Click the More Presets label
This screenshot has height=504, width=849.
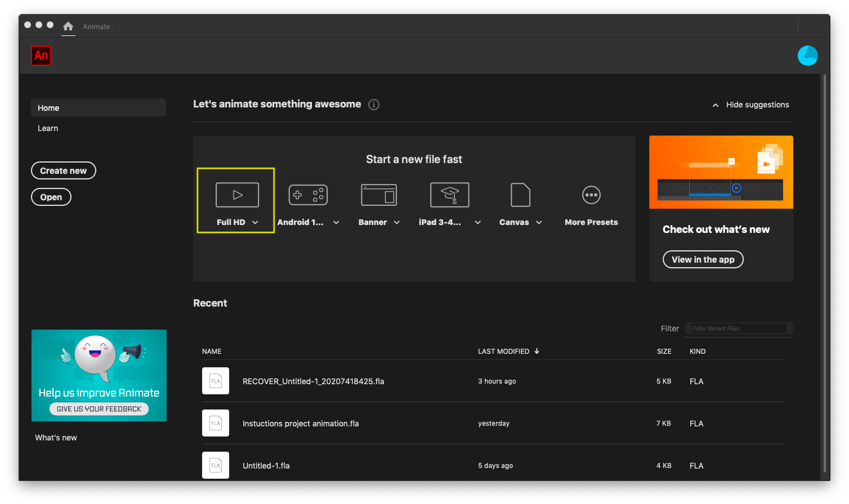point(591,222)
